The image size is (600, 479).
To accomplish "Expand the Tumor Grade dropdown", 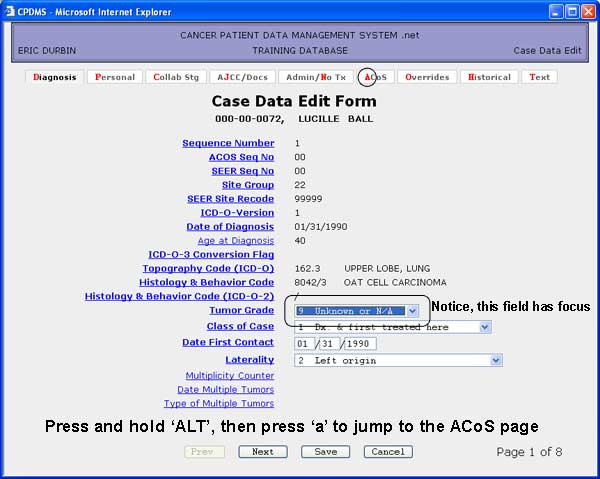I will [412, 312].
